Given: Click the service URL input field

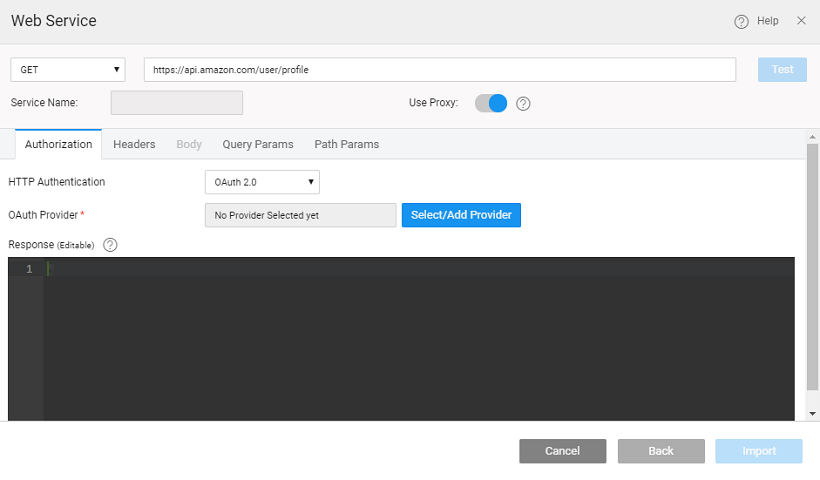Looking at the screenshot, I should point(440,69).
